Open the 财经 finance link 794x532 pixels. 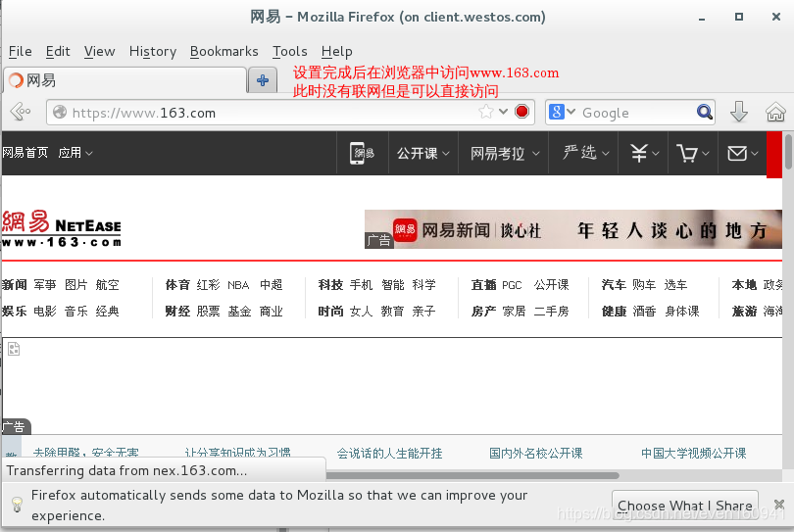click(177, 311)
